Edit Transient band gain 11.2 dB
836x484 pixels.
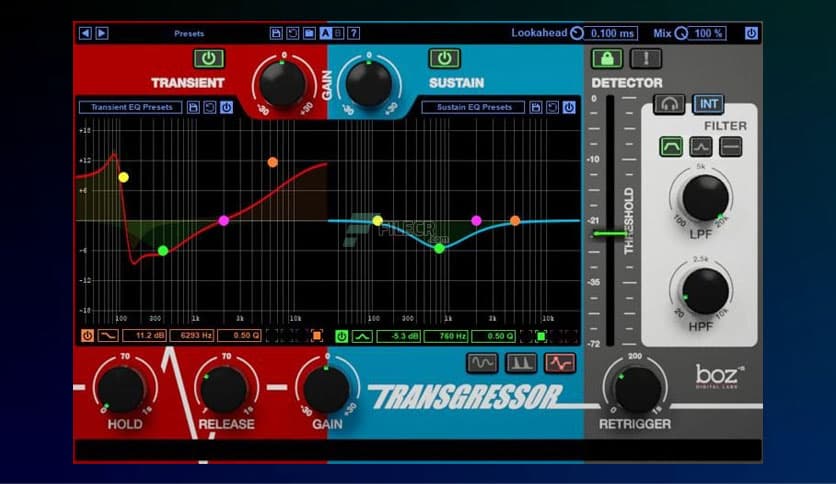pos(144,336)
